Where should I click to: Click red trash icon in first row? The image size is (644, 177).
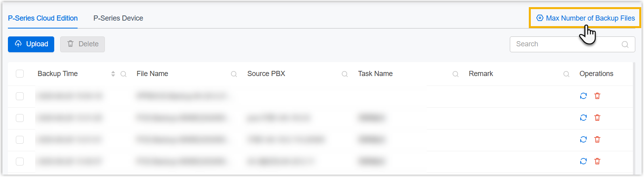(x=597, y=96)
